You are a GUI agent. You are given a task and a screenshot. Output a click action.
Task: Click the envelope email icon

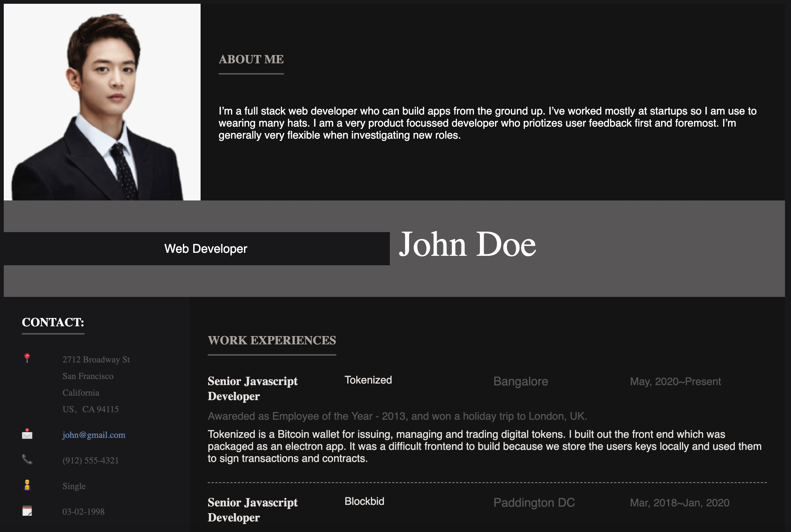pos(27,434)
